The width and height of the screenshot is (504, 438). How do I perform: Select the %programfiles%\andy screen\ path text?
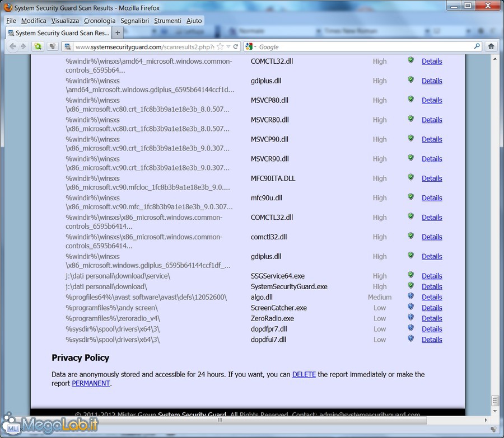click(x=111, y=308)
